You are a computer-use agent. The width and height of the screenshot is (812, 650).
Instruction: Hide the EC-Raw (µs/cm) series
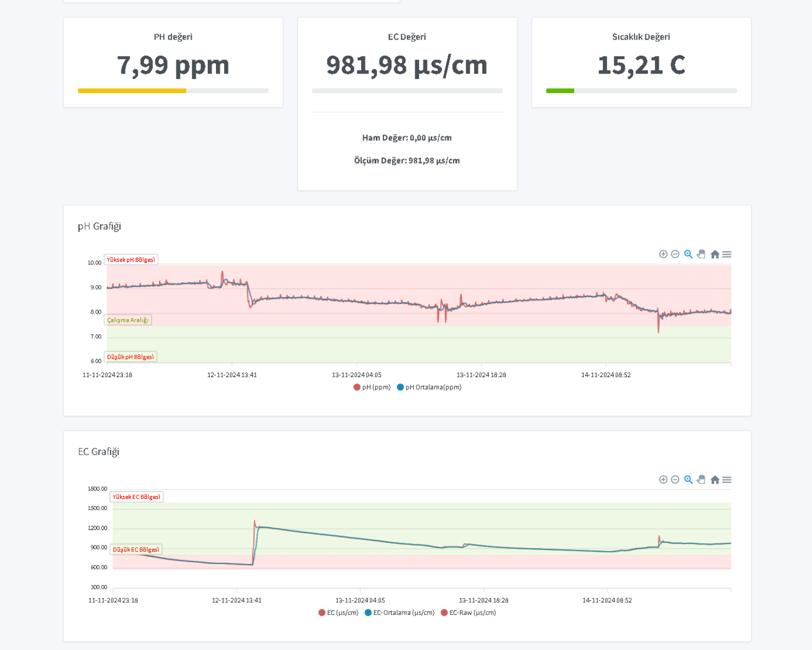(469, 613)
